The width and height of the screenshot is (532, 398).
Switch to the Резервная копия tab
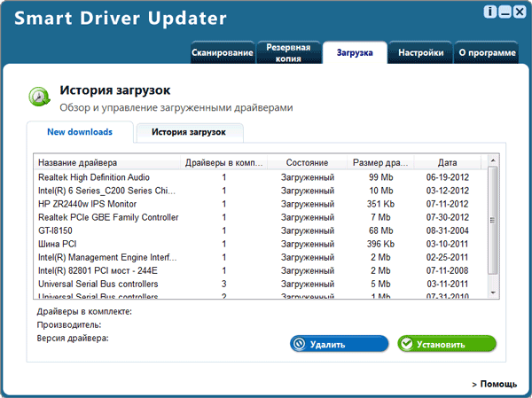tap(288, 53)
